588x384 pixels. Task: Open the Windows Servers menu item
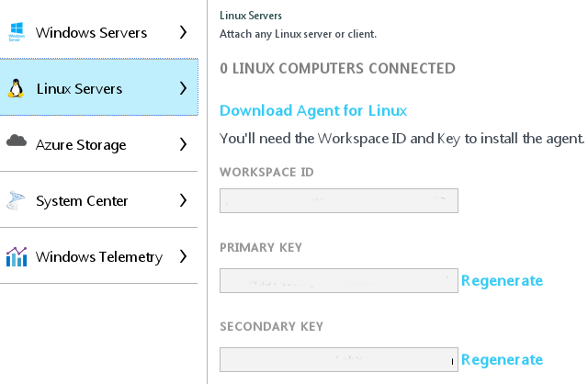[x=99, y=31]
